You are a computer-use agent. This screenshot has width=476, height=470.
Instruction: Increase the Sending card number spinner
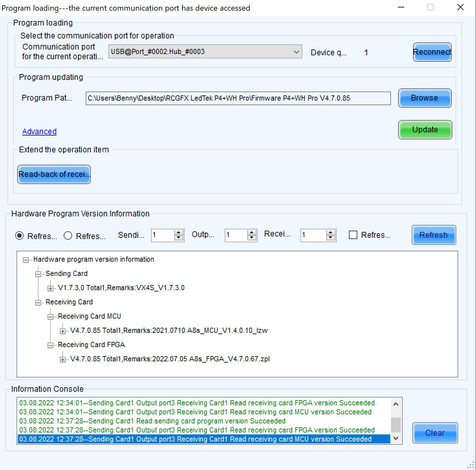coord(178,233)
